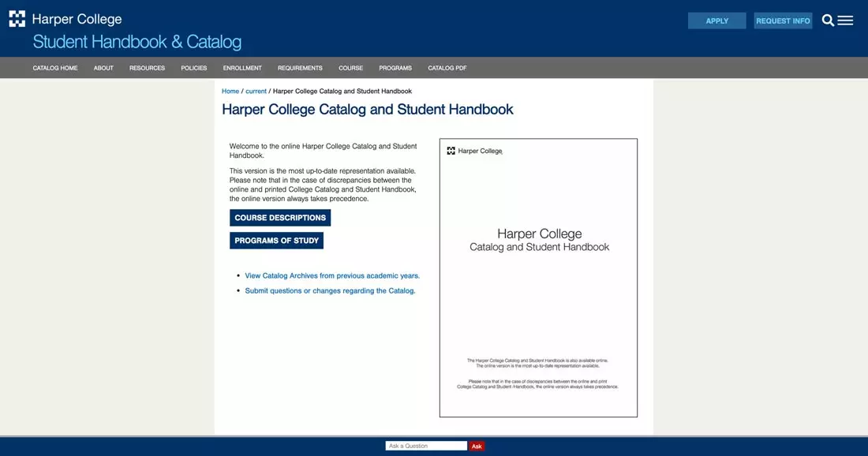The width and height of the screenshot is (868, 456).
Task: Click the Ask a Question input field
Action: [425, 445]
